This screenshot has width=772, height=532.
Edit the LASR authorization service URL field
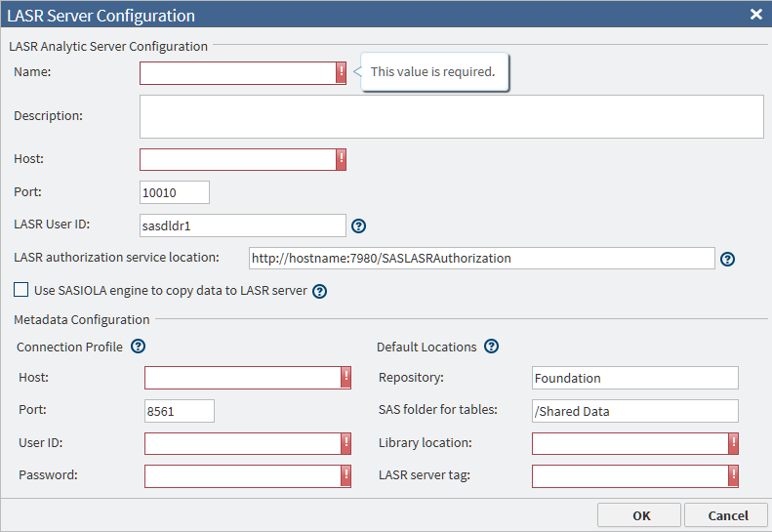click(482, 259)
